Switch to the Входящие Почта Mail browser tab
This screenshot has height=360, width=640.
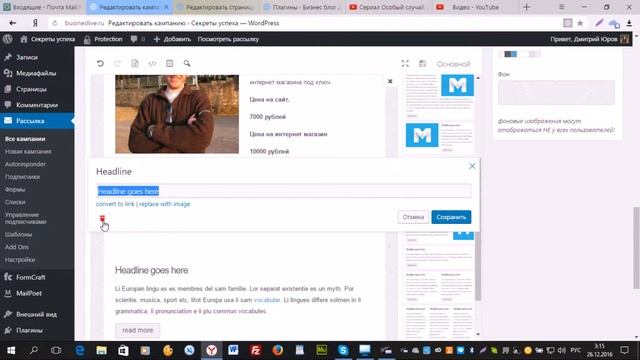42,7
